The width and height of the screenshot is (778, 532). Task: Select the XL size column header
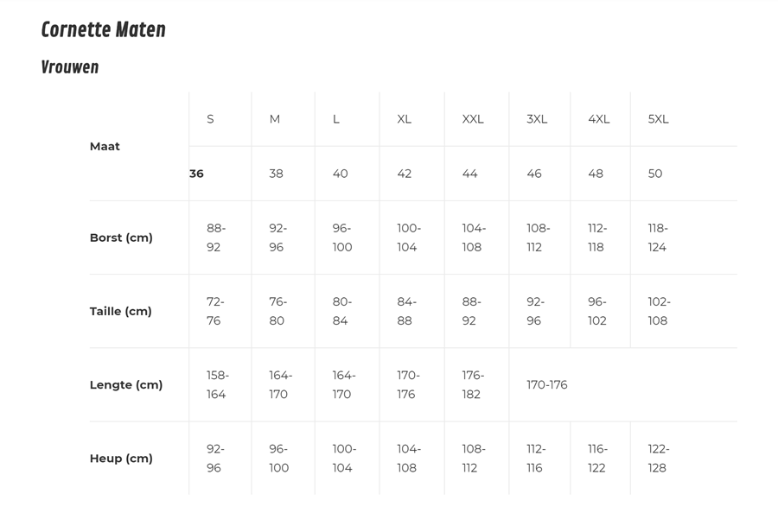(x=404, y=119)
